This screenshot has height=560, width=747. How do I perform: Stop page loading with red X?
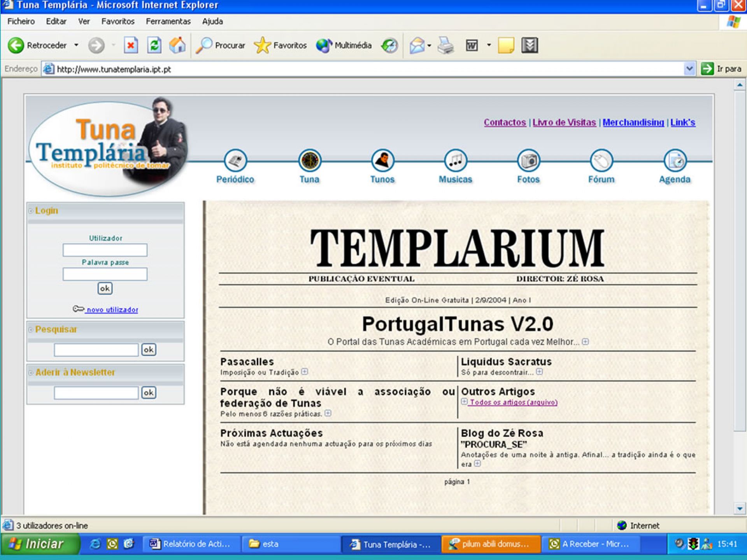tap(131, 45)
